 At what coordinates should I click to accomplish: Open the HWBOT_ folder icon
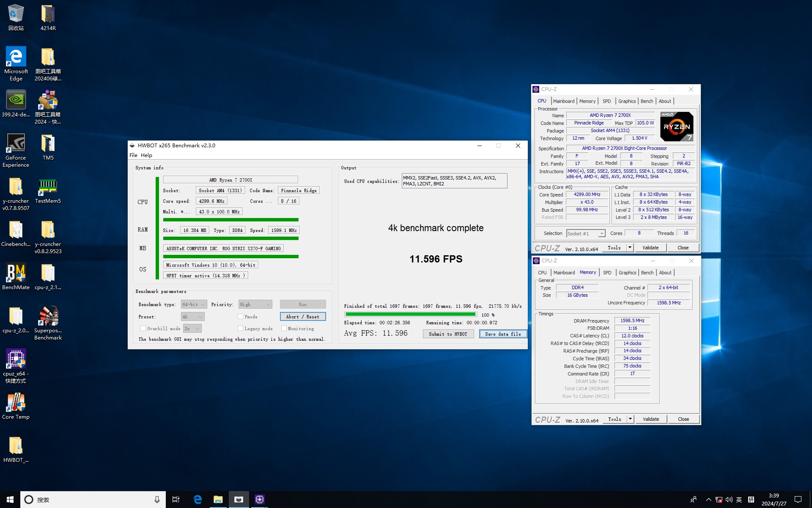pyautogui.click(x=16, y=449)
